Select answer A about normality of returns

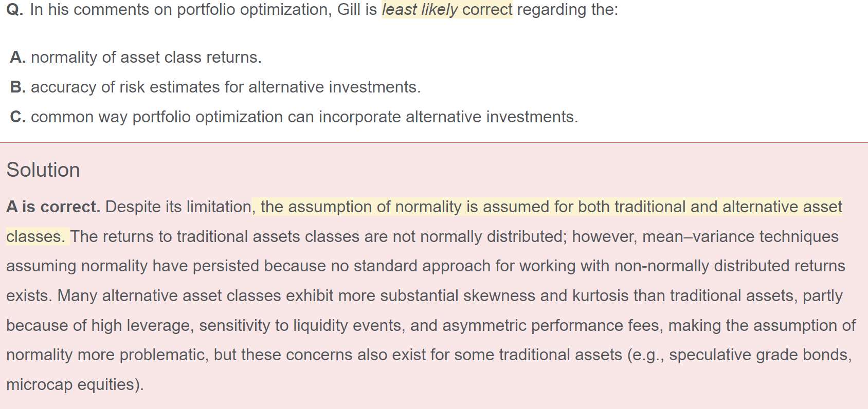[146, 57]
